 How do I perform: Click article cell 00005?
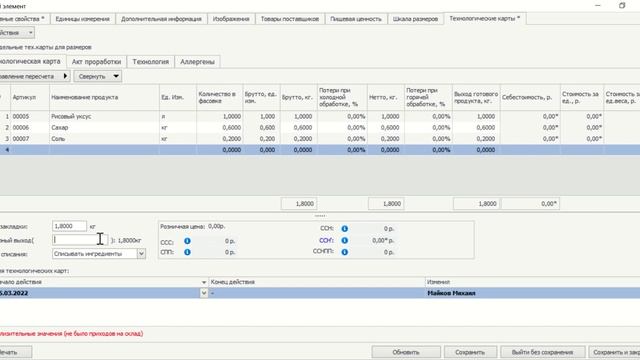point(30,116)
